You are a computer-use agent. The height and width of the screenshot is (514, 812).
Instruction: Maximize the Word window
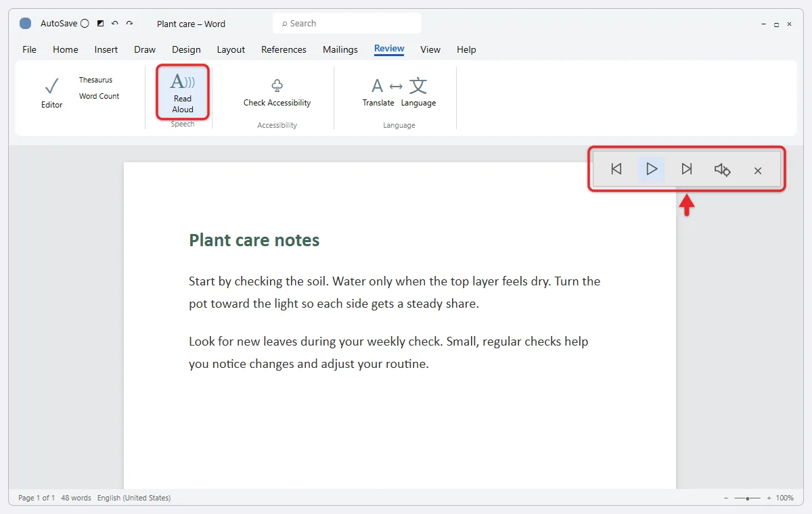pyautogui.click(x=777, y=24)
